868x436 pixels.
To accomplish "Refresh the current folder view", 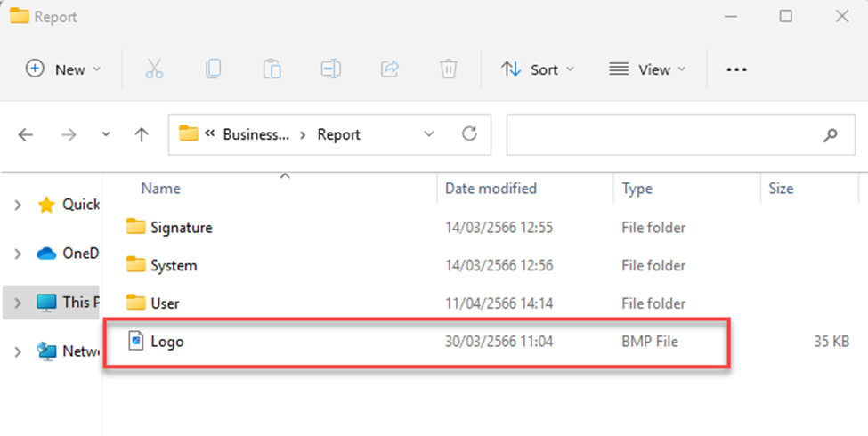I will coord(469,135).
